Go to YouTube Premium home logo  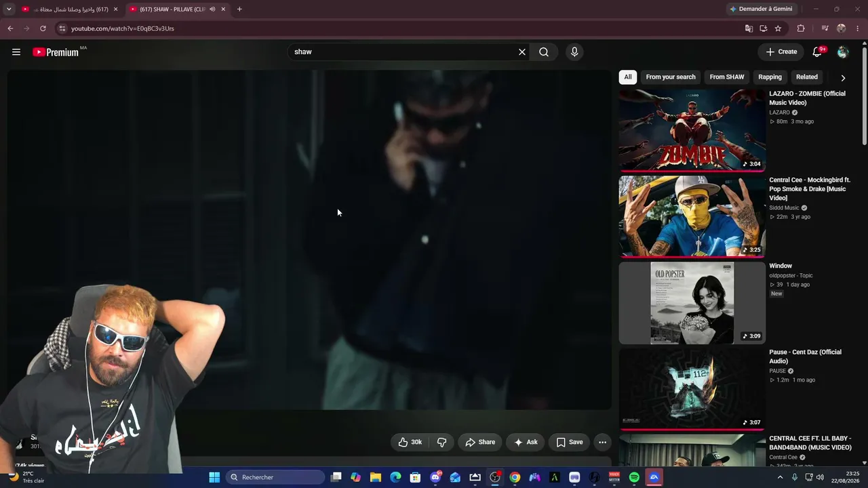click(56, 52)
